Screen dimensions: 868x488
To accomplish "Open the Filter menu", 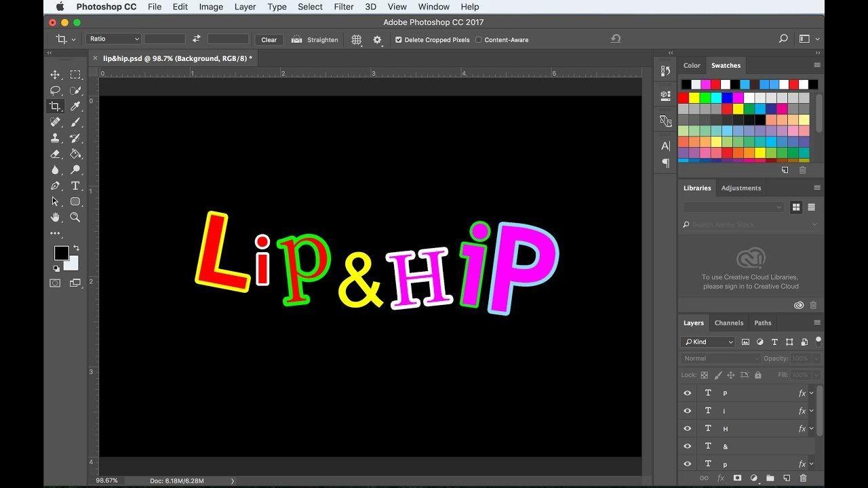I will tap(344, 7).
